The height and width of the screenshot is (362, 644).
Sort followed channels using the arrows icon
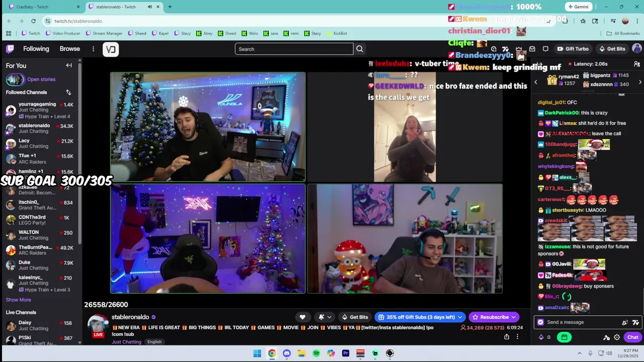pos(68,93)
